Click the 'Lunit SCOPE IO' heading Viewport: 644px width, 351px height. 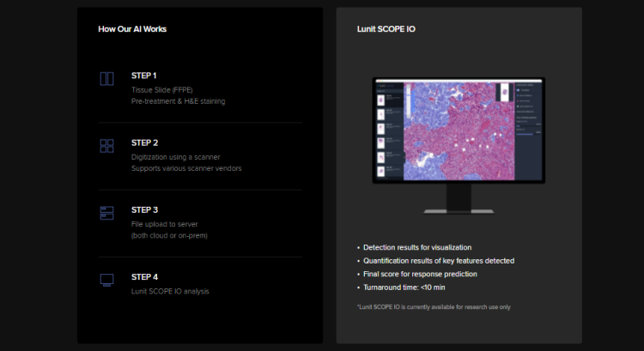[x=386, y=29]
